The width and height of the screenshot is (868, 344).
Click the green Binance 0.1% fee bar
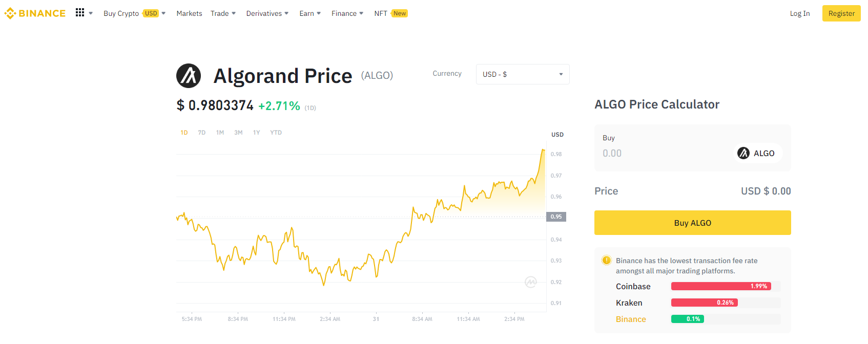pyautogui.click(x=688, y=319)
